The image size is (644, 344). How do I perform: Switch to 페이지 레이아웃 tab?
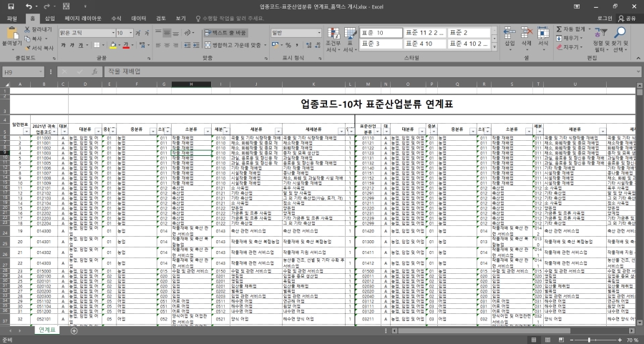[83, 19]
